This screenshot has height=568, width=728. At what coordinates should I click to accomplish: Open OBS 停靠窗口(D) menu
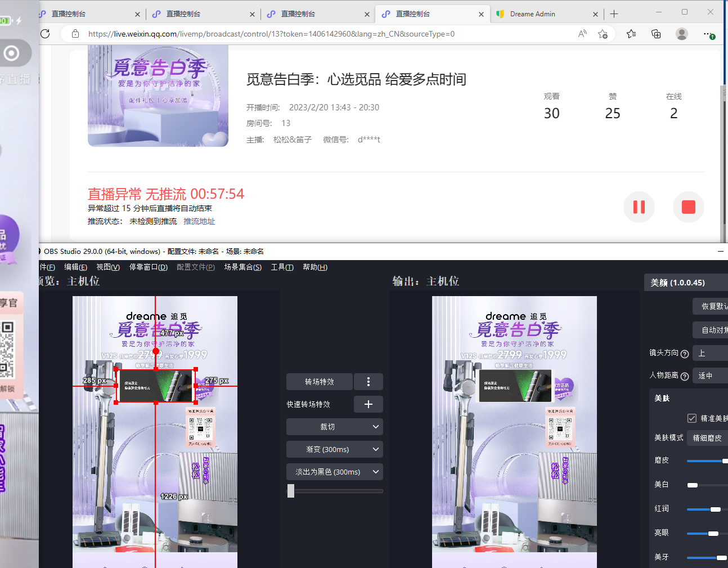point(149,267)
